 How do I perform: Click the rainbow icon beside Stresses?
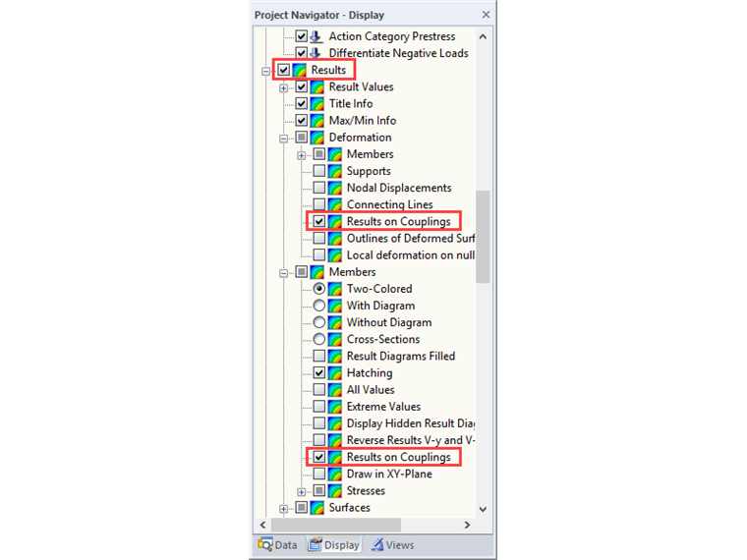335,490
